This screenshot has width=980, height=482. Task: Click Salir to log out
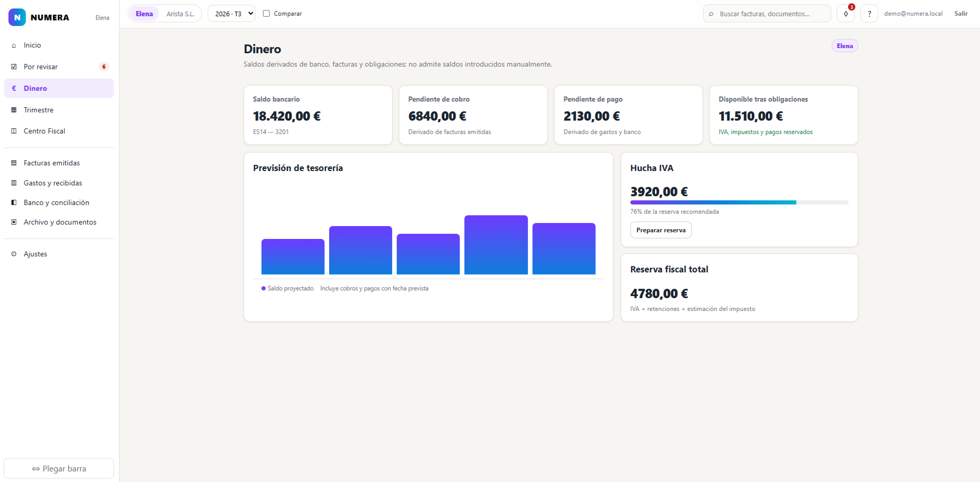click(961, 14)
